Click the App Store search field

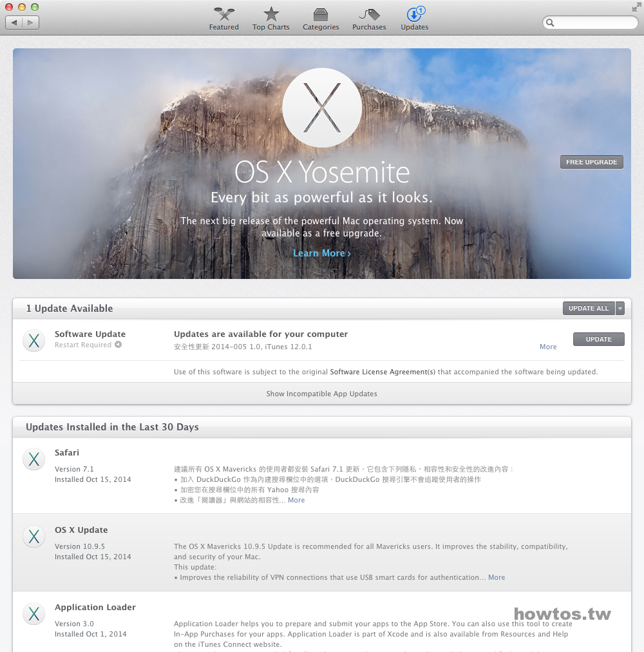[590, 23]
